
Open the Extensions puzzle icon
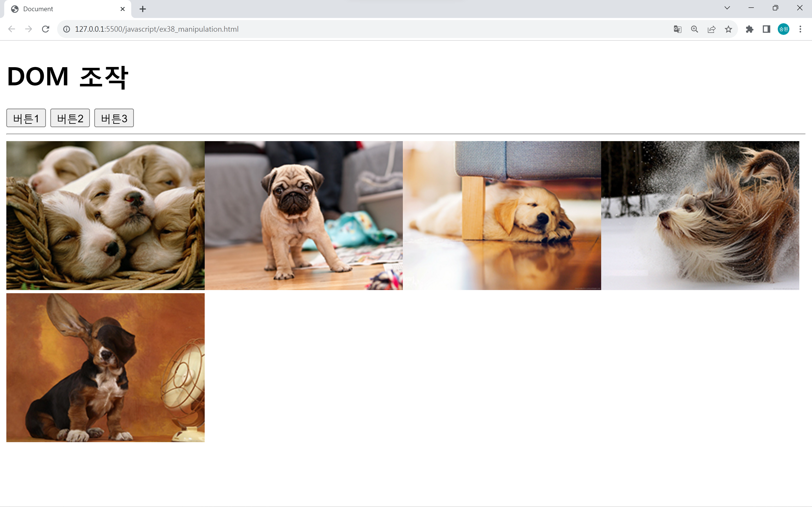(x=750, y=29)
